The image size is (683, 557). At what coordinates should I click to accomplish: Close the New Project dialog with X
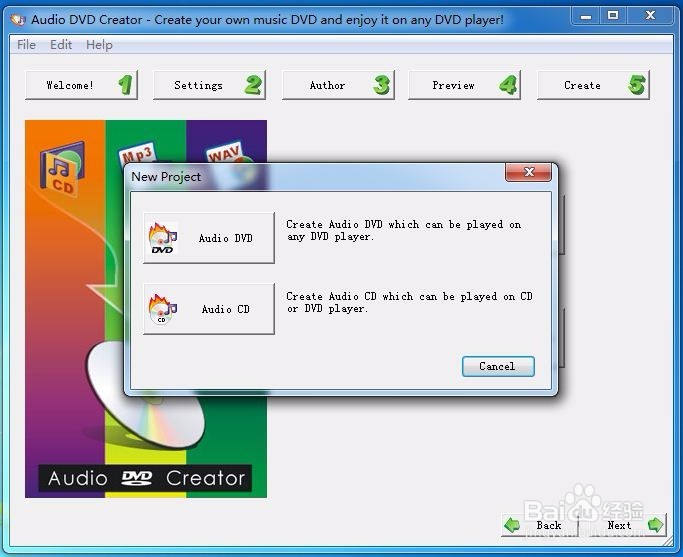click(x=528, y=172)
